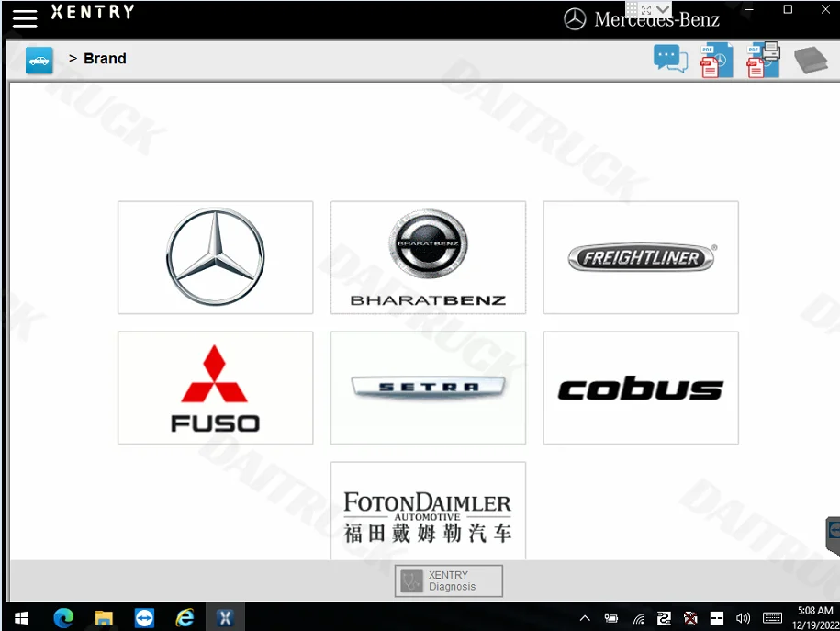Viewport: 840px width, 631px height.
Task: Open the XENTRY hamburger menu
Action: pos(25,18)
